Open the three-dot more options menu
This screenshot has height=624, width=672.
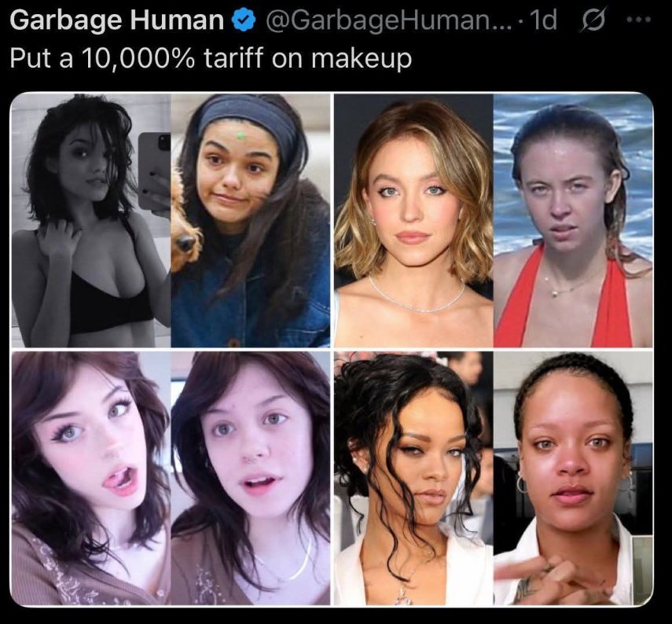click(x=640, y=20)
